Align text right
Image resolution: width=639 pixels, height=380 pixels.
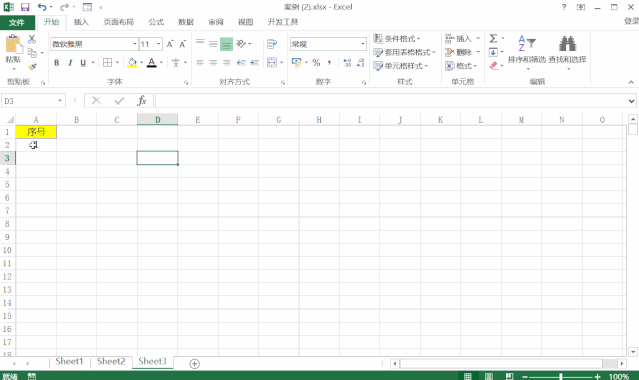pos(226,62)
